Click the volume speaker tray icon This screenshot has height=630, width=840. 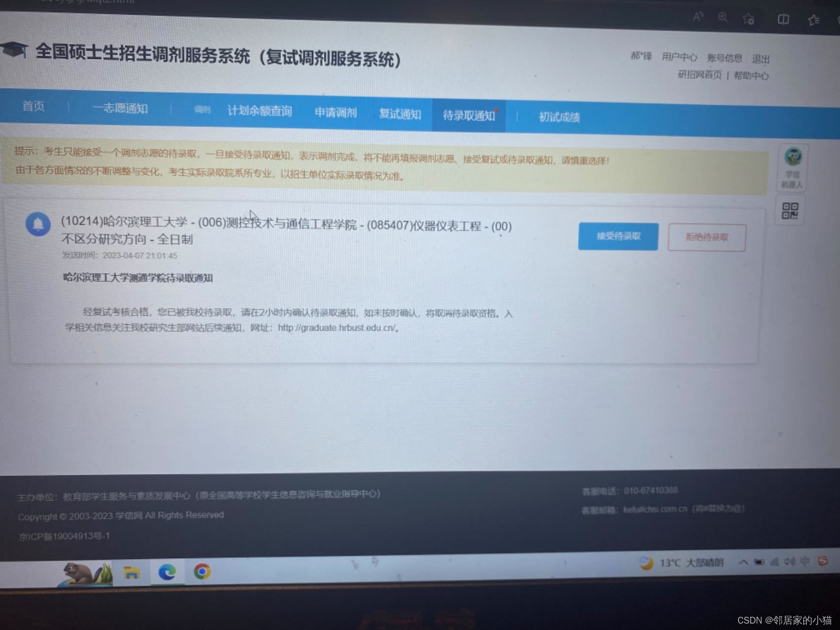point(790,562)
